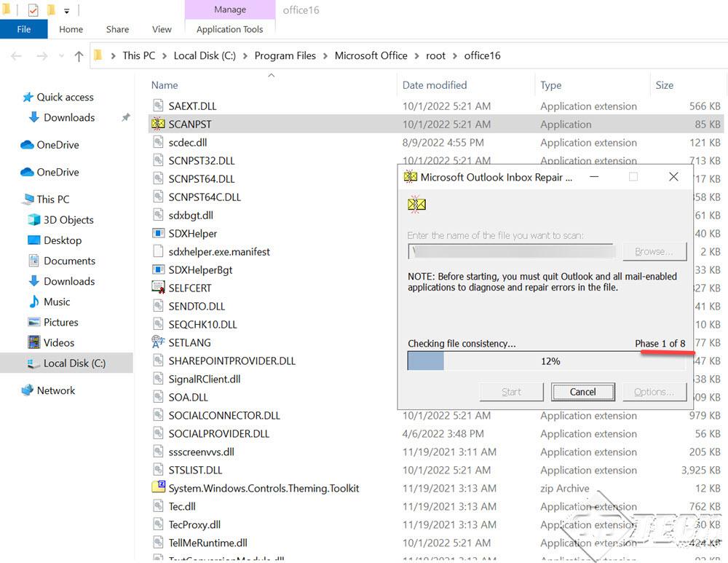Open the Application Tools tab
The height and width of the screenshot is (563, 728).
[230, 29]
